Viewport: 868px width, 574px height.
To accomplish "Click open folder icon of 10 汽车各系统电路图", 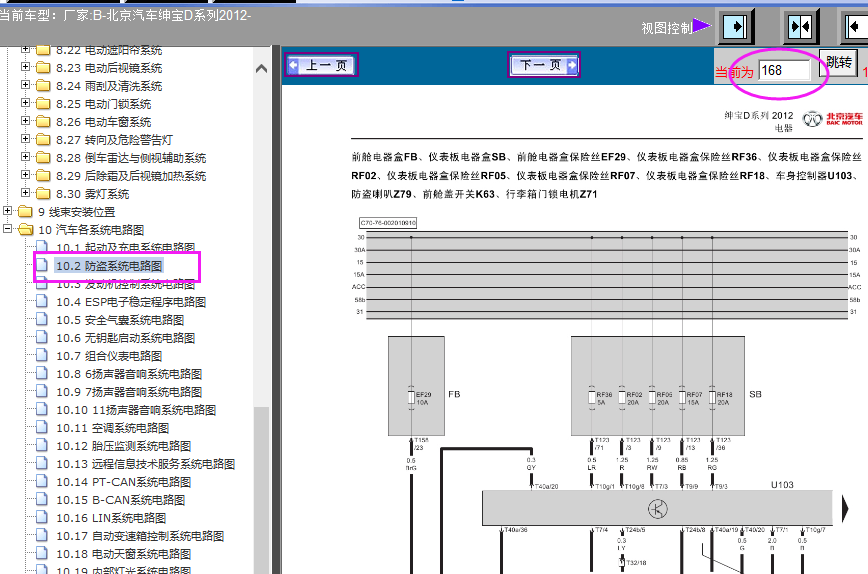I will pos(25,230).
